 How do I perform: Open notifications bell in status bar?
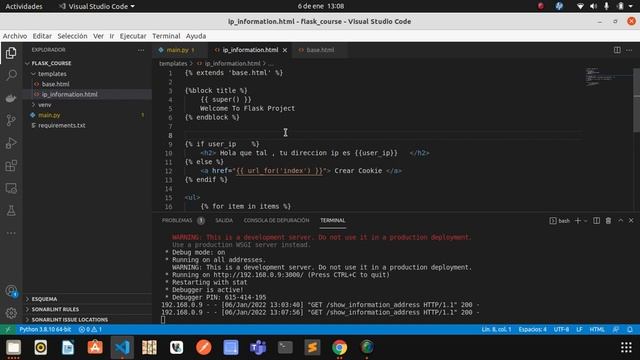[x=630, y=329]
